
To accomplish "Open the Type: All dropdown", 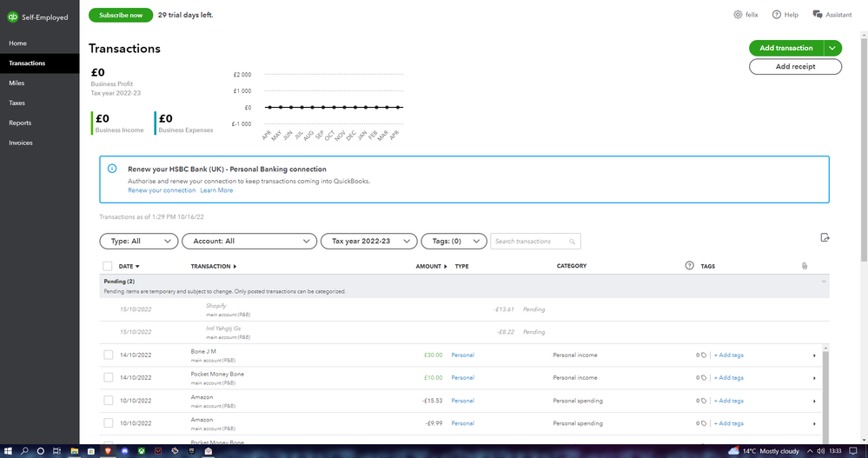I will [139, 241].
